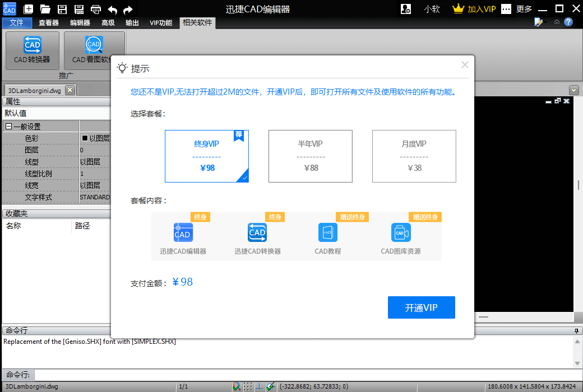Save as PDF using the PDF disk icon

click(79, 10)
